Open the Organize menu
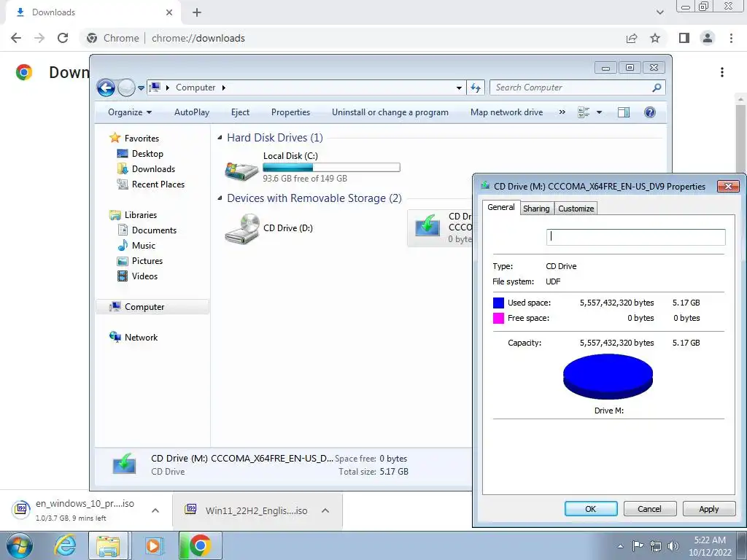747x560 pixels. click(x=130, y=112)
